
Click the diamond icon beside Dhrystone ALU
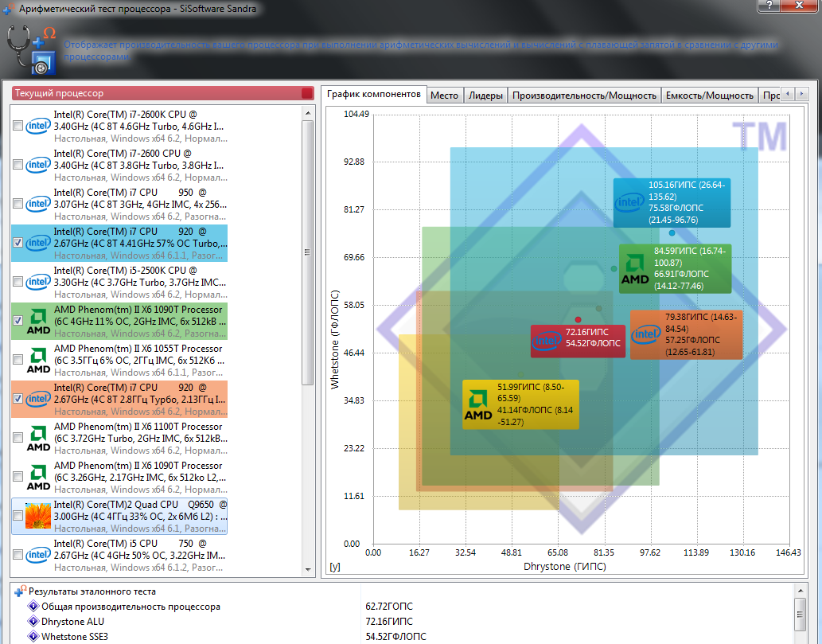[x=33, y=622]
